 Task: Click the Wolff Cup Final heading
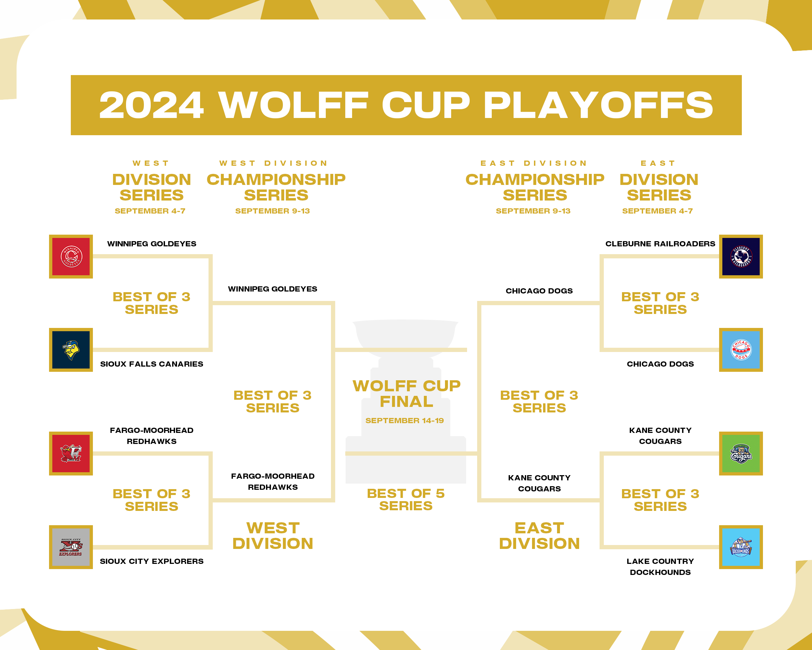pyautogui.click(x=406, y=393)
